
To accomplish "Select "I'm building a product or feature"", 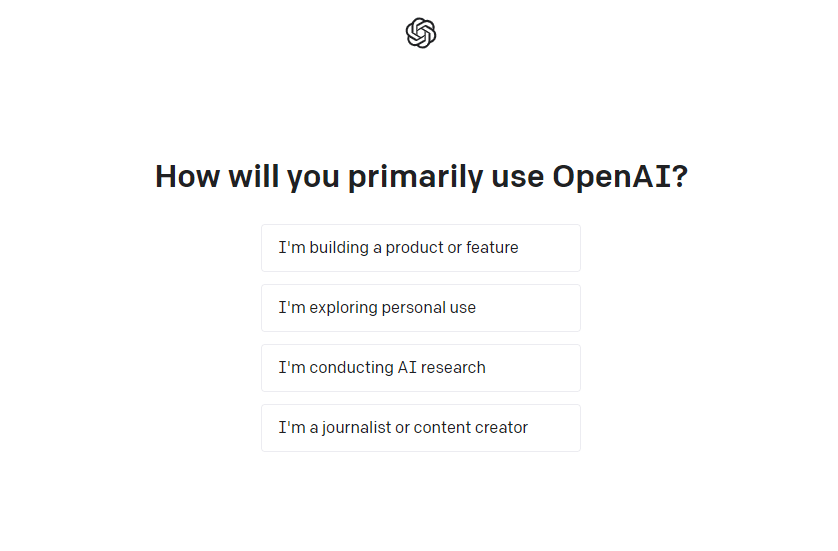I will coord(420,248).
